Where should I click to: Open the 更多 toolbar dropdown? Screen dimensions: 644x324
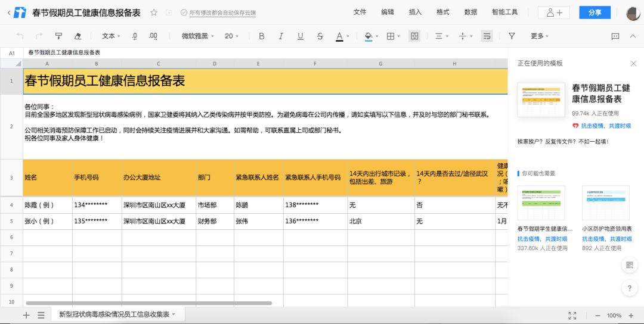point(539,36)
